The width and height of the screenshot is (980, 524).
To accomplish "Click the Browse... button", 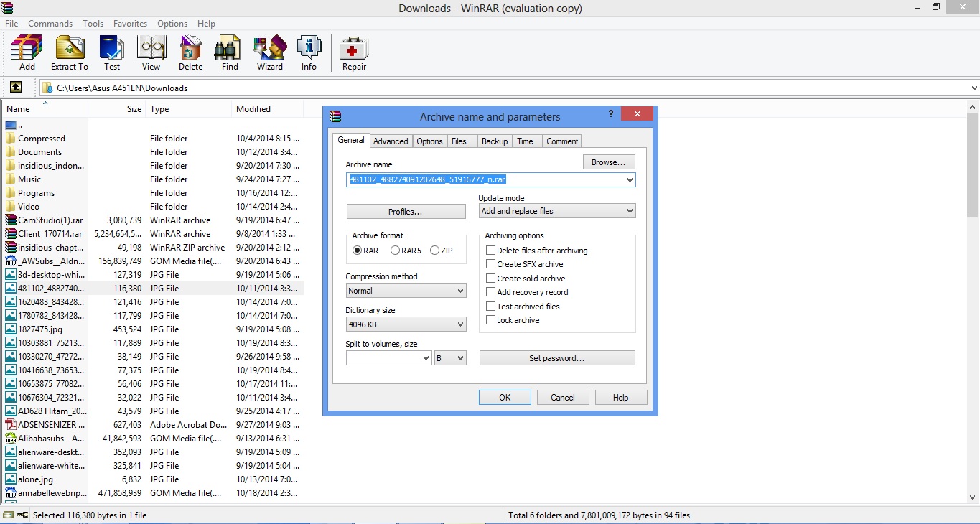I will pos(609,162).
